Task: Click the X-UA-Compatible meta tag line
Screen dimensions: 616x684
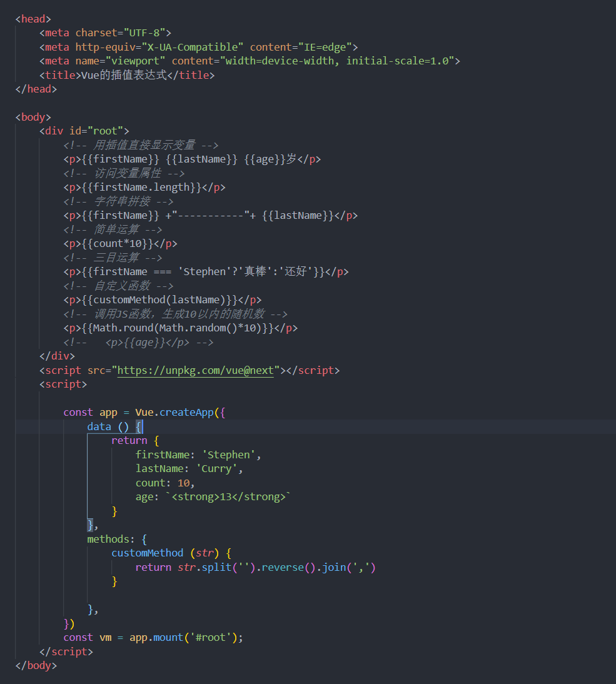Action: 198,47
